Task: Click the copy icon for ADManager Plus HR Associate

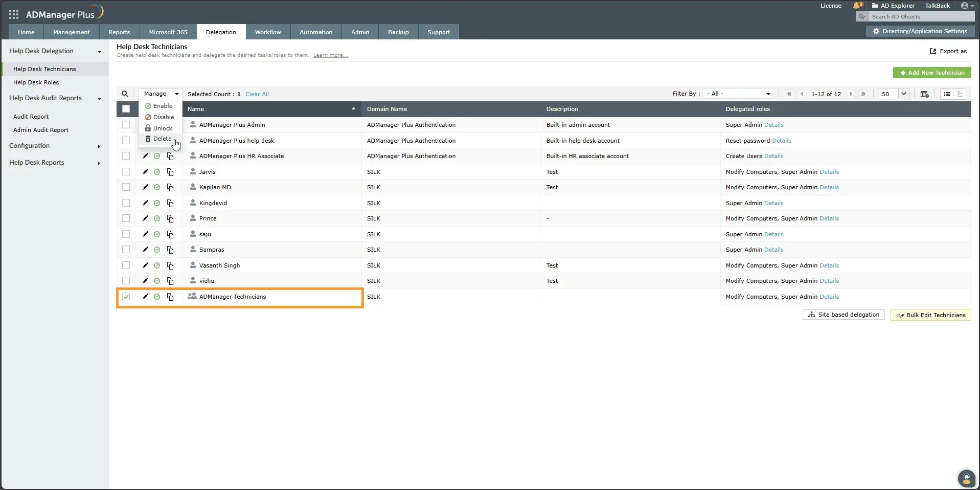Action: [x=170, y=156]
